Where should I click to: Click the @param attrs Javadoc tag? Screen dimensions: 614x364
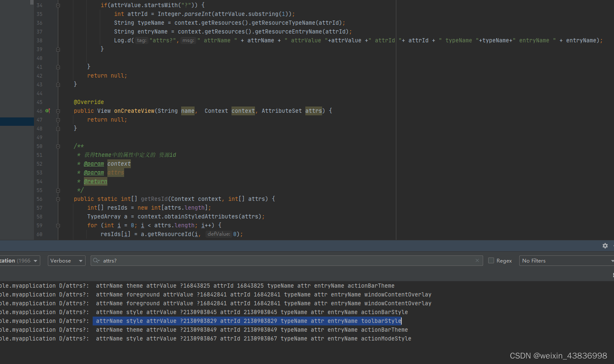pyautogui.click(x=94, y=172)
